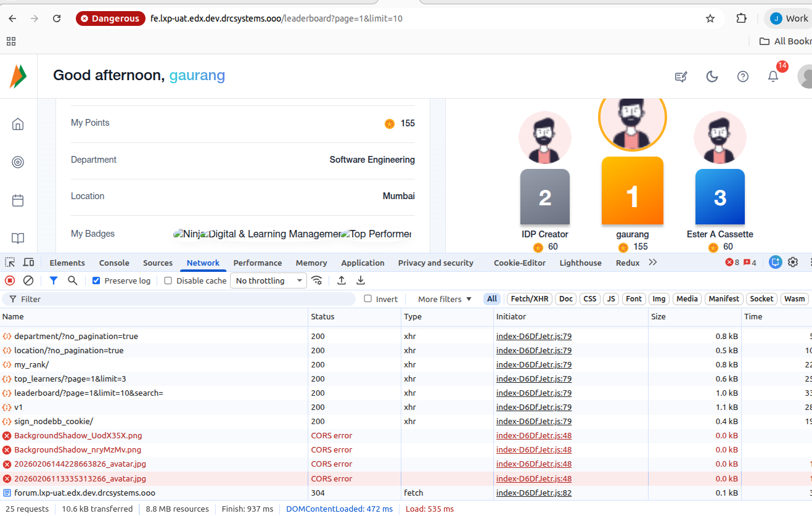Select the DevTools inspect element icon
The height and width of the screenshot is (516, 812).
point(10,263)
